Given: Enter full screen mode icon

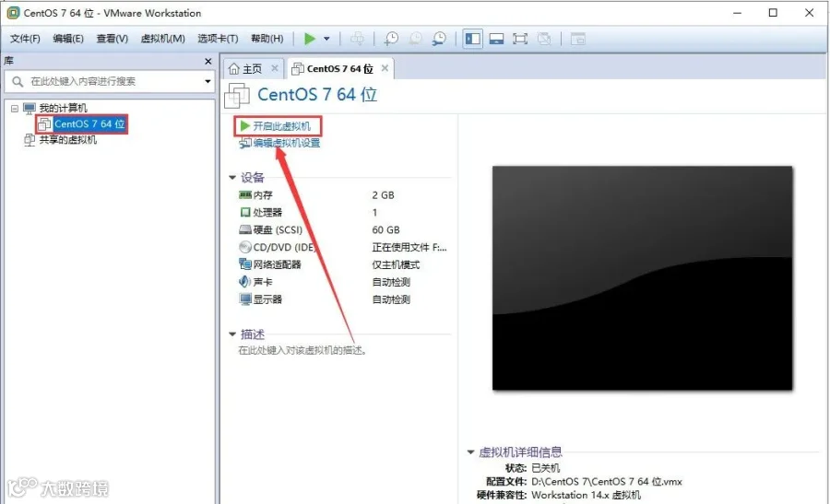Looking at the screenshot, I should click(x=520, y=39).
